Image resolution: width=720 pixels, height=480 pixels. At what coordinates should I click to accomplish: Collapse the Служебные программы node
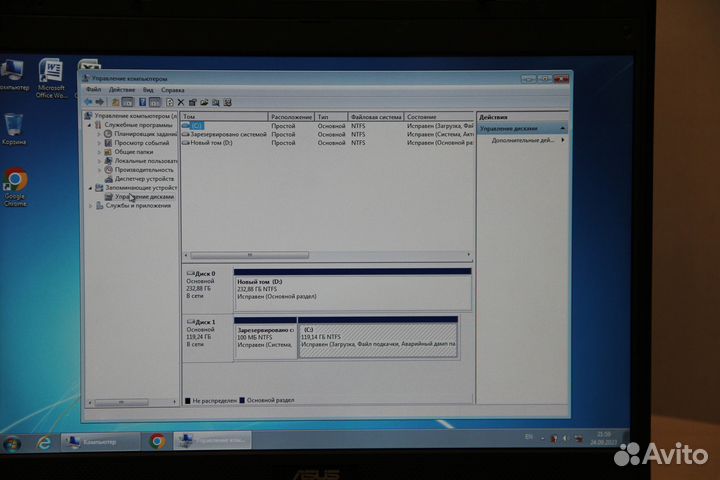[x=90, y=125]
